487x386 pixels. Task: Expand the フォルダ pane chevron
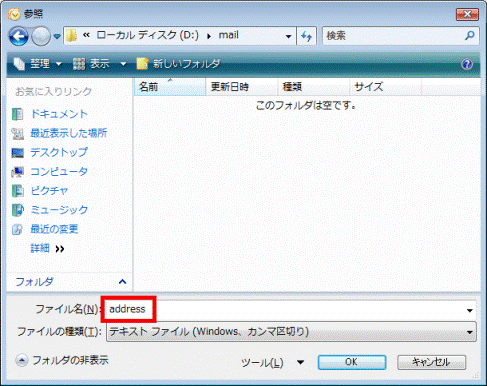122,282
